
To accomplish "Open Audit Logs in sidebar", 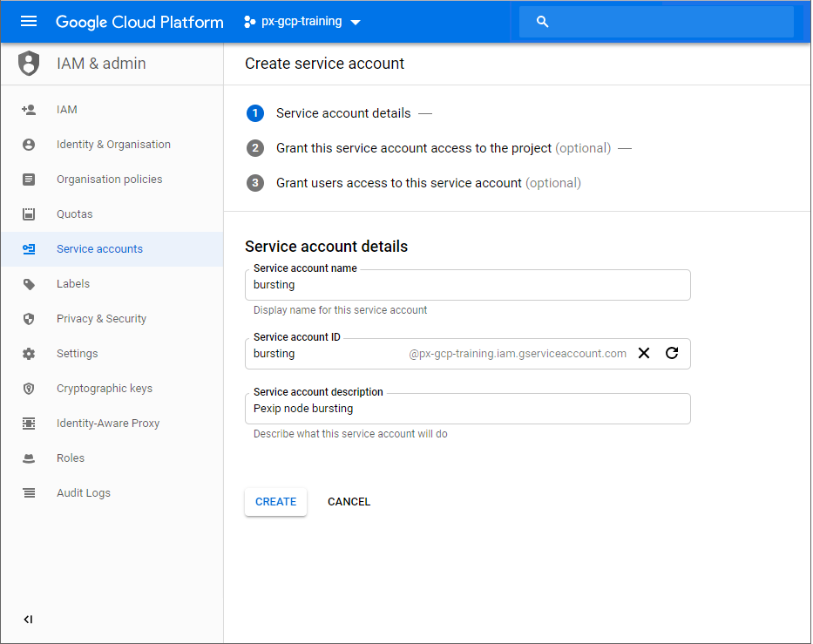I will point(84,493).
